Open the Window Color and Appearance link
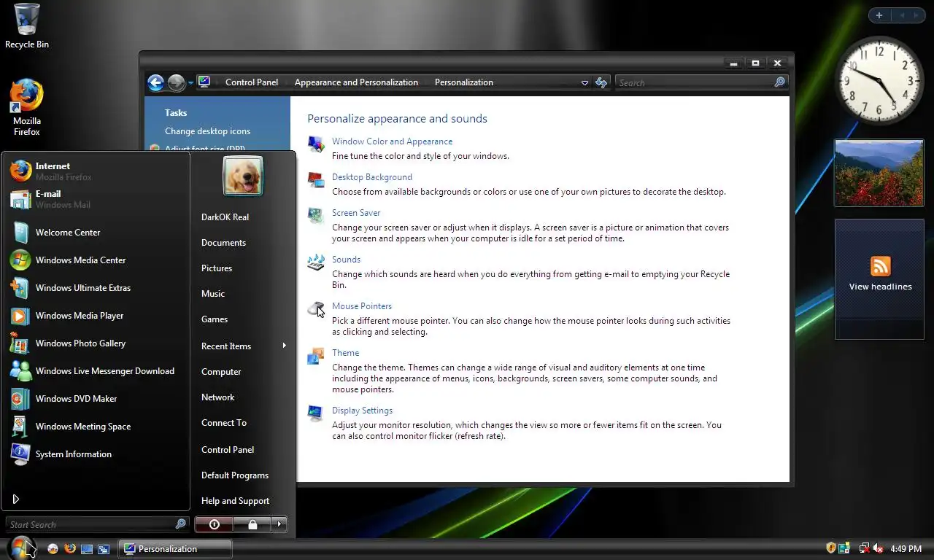This screenshot has width=934, height=560. tap(392, 141)
